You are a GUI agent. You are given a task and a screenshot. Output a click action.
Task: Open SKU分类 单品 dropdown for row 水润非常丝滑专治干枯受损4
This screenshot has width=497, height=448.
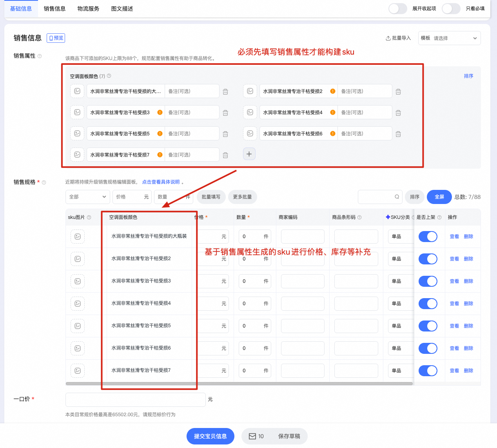point(401,304)
